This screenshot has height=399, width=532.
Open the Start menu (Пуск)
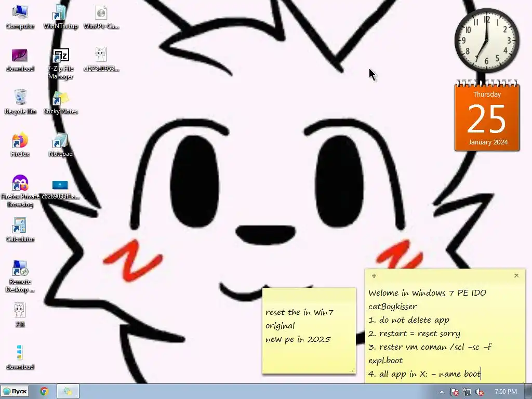(15, 391)
